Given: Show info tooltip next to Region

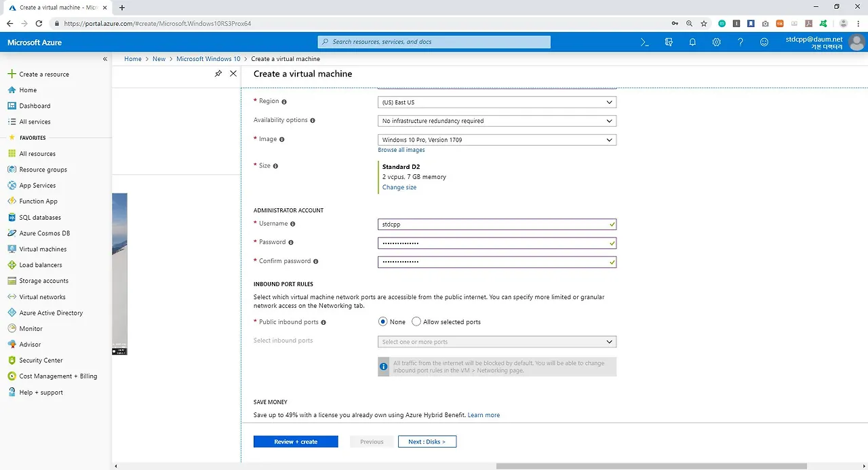Looking at the screenshot, I should click(284, 101).
